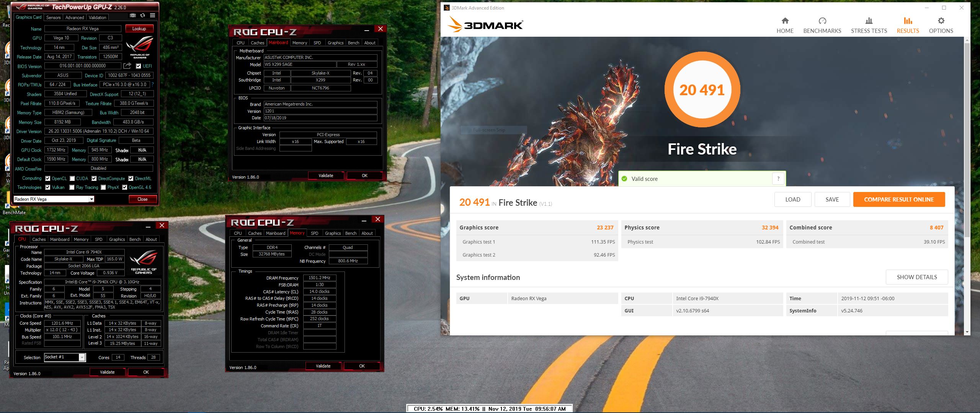Image resolution: width=980 pixels, height=413 pixels.
Task: Open 3DMark BENCHMARKS gauge icon
Action: coord(822,21)
